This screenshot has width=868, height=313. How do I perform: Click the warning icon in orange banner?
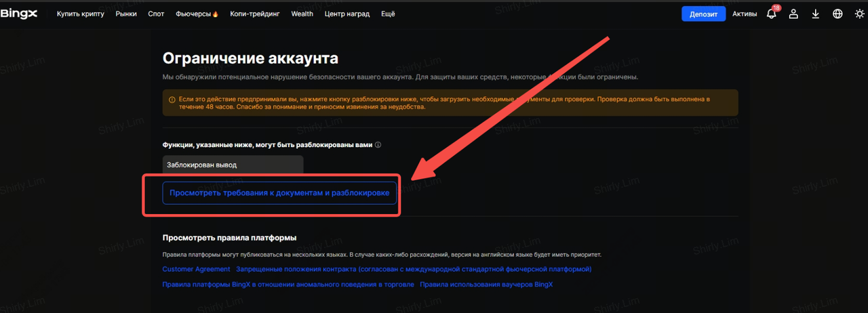coord(172,100)
